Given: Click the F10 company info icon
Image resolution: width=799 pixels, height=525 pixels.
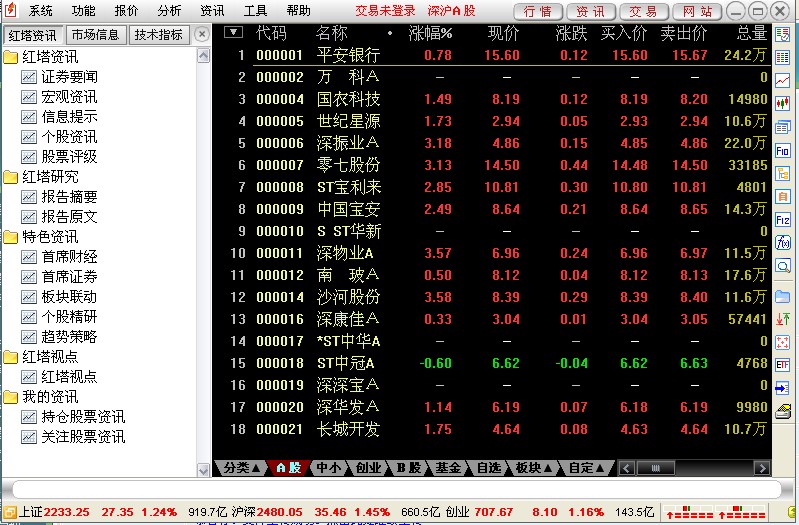Looking at the screenshot, I should (783, 150).
